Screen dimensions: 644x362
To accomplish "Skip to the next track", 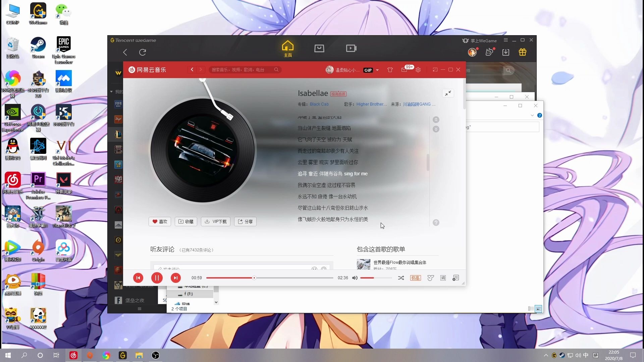I will click(x=175, y=278).
